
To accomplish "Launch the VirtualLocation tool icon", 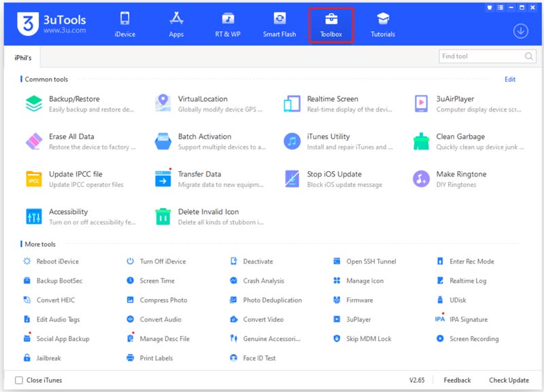I will [x=163, y=103].
